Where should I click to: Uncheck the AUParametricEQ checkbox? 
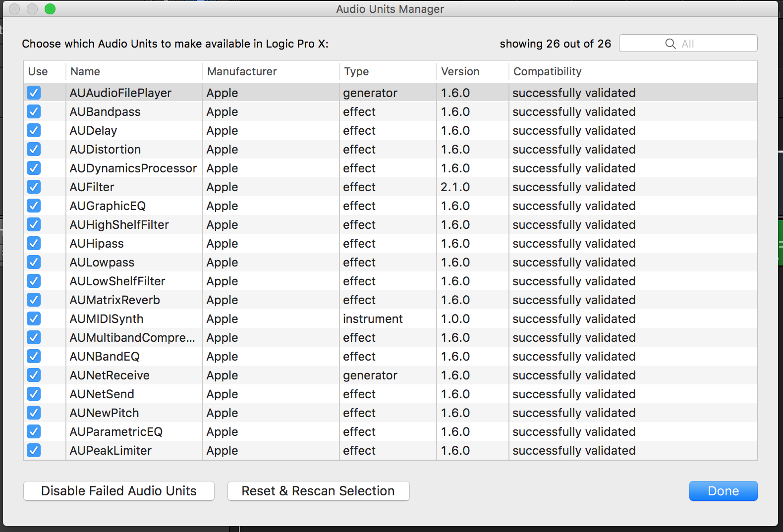(34, 431)
